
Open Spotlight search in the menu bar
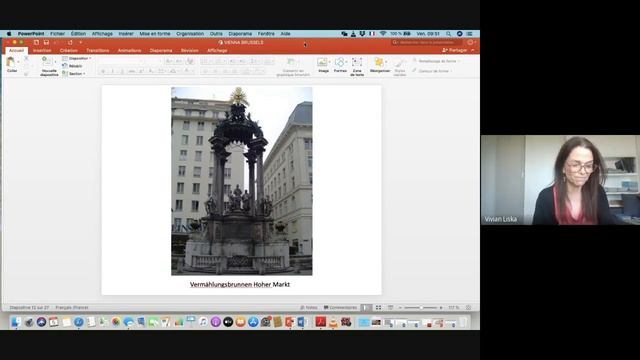[x=448, y=34]
